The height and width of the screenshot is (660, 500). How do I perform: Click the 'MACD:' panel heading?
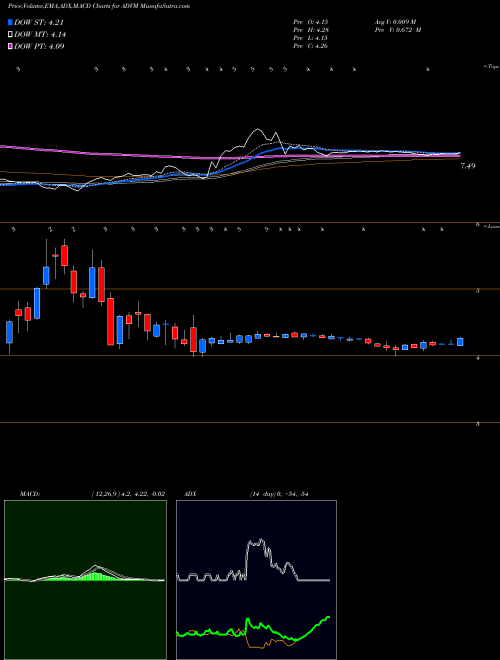(30, 494)
